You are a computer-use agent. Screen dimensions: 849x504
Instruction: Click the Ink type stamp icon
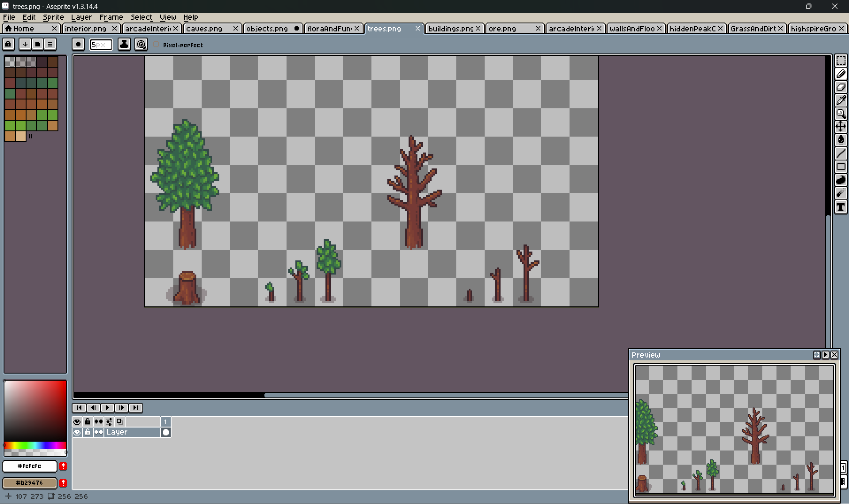pos(124,44)
